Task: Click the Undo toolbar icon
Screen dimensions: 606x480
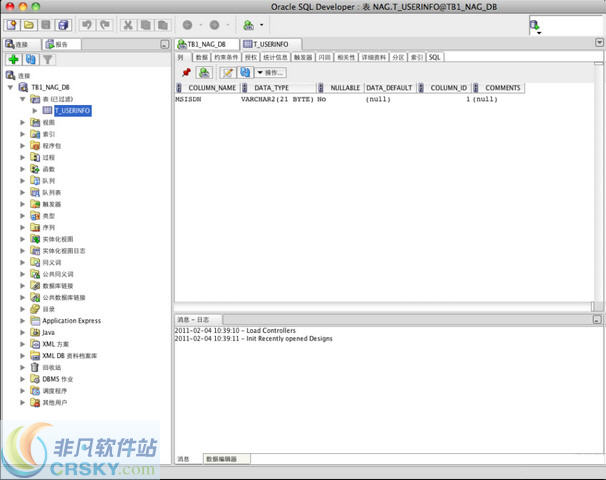Action: (87, 25)
